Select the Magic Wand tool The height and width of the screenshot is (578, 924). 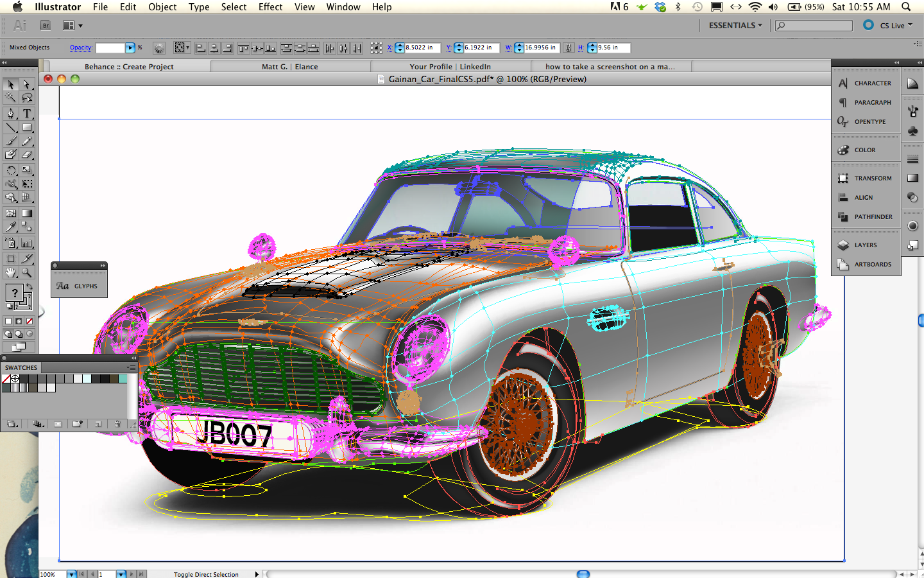[x=11, y=98]
